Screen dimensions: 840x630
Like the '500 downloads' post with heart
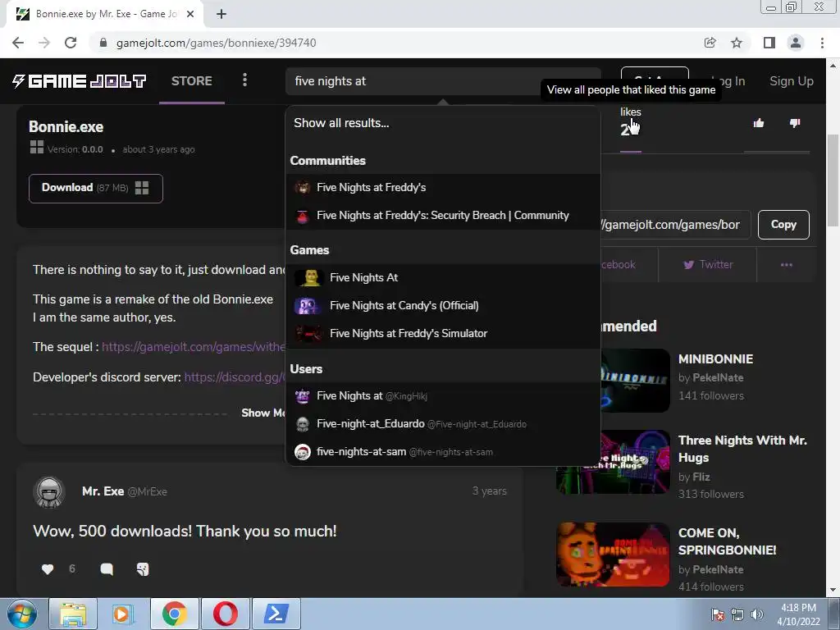pyautogui.click(x=48, y=569)
